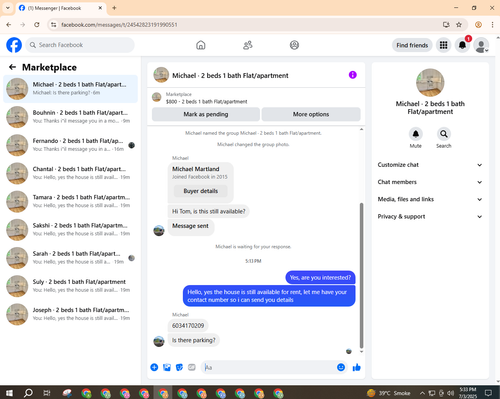
Task: Open Chrome three-dot menu
Action: (x=492, y=25)
